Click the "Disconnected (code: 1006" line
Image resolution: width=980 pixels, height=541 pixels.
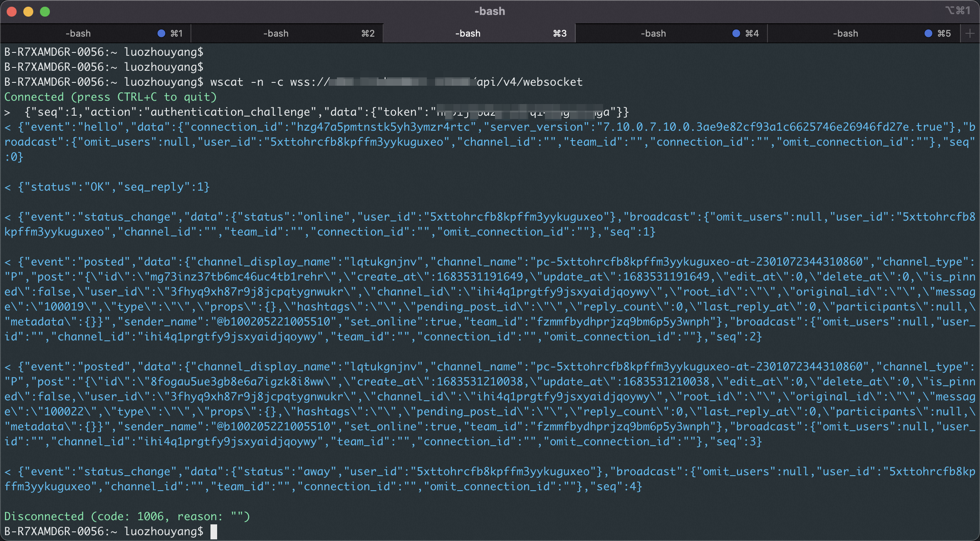click(x=127, y=516)
